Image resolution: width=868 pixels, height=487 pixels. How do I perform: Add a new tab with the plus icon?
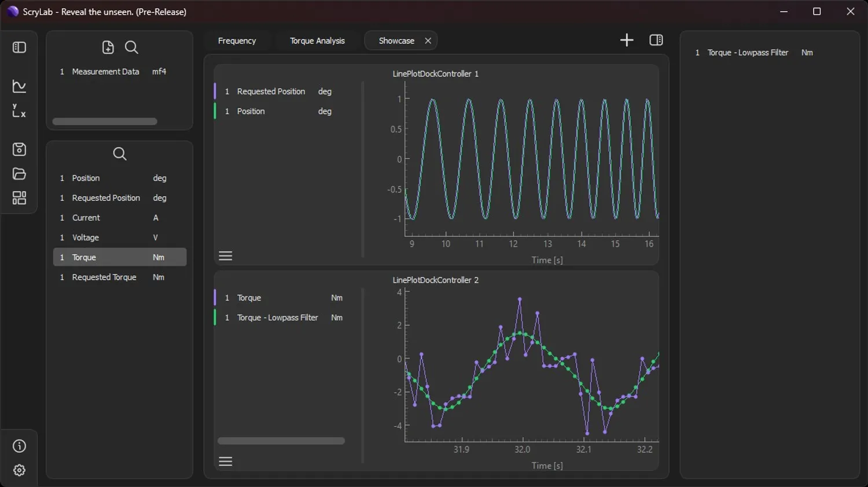tap(626, 40)
